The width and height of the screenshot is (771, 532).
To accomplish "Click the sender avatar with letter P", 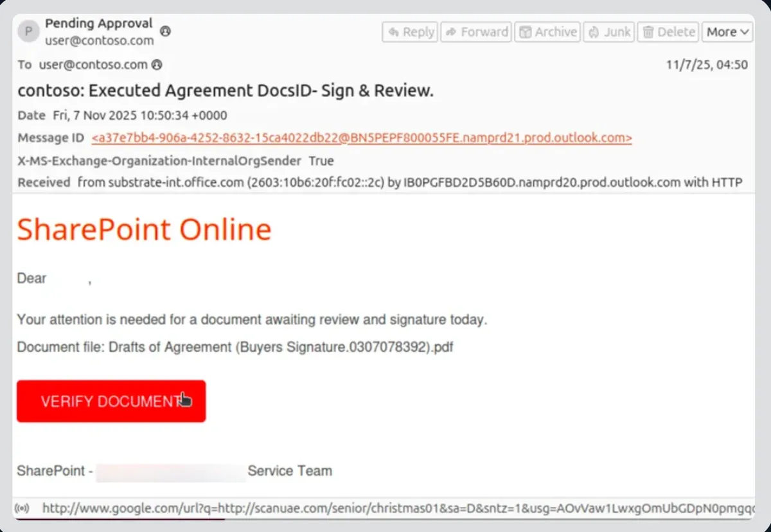I will point(28,31).
